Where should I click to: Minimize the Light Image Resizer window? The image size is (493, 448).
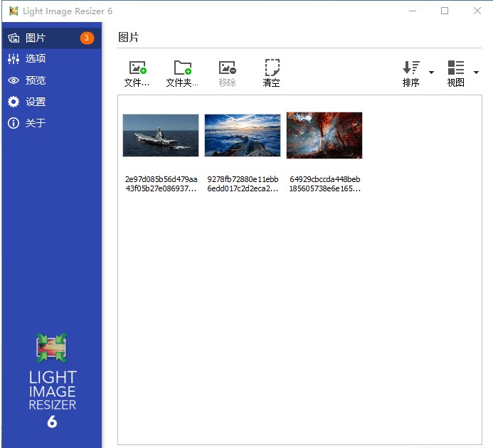(413, 11)
